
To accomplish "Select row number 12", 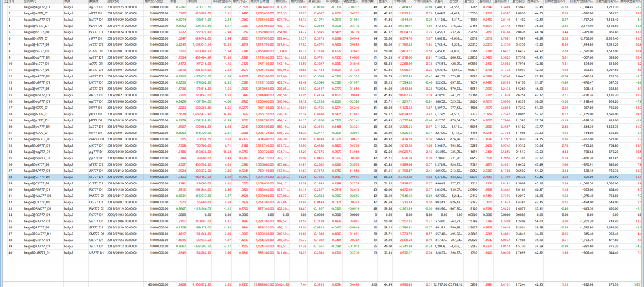I will click(10, 76).
